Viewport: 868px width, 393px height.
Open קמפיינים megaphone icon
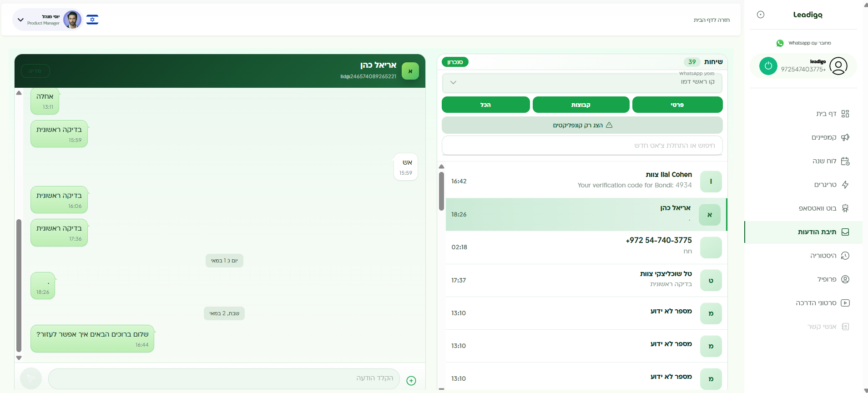click(845, 137)
